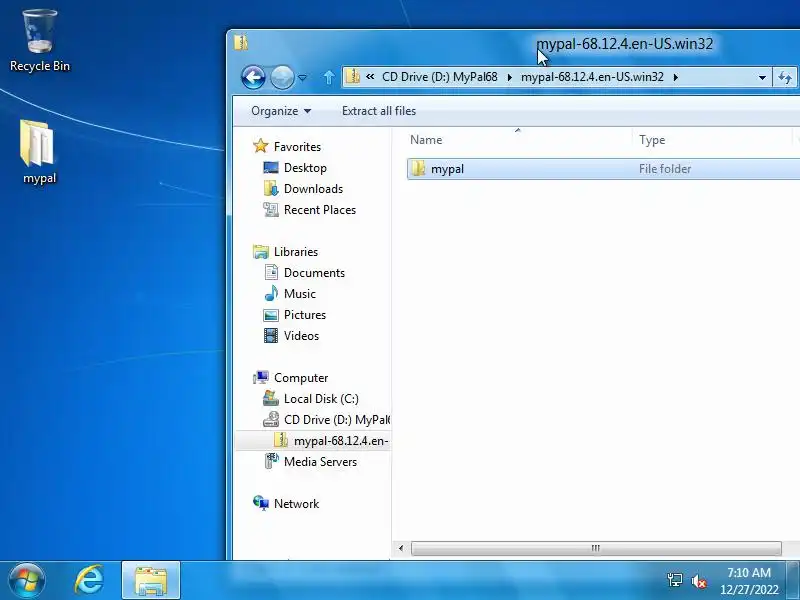Viewport: 800px width, 600px height.
Task: Click the mypal folder icon in file list
Action: click(418, 168)
